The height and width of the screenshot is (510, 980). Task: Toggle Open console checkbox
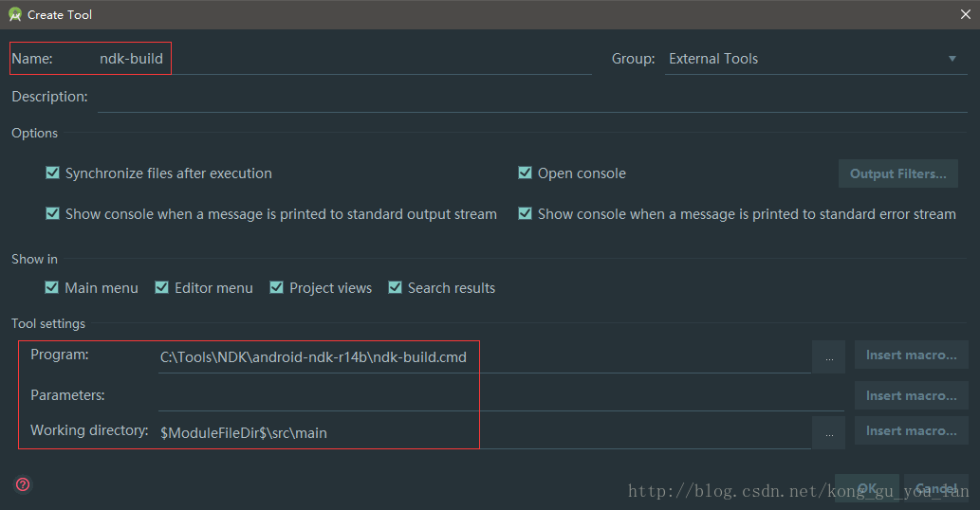[525, 173]
